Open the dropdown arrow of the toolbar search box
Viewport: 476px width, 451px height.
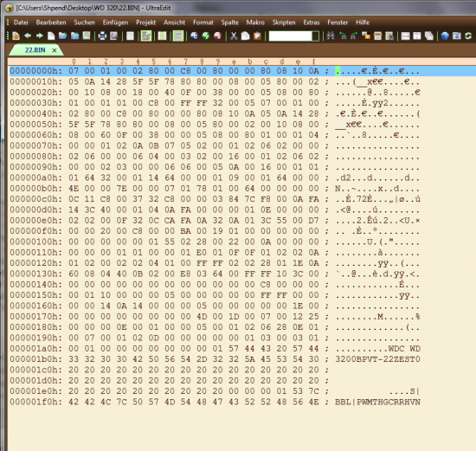[x=316, y=36]
